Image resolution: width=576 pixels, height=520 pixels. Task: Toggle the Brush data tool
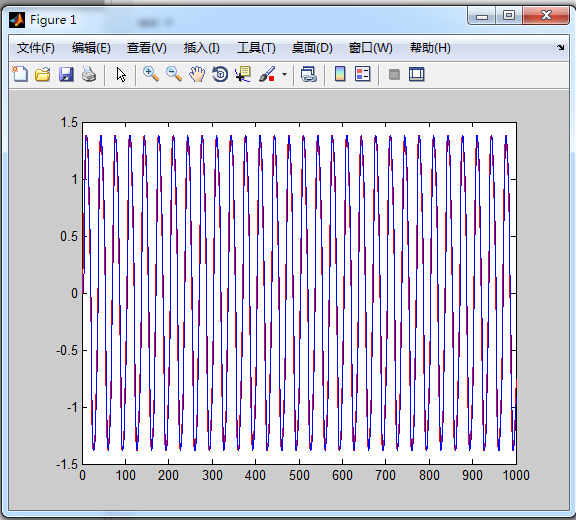pyautogui.click(x=267, y=74)
